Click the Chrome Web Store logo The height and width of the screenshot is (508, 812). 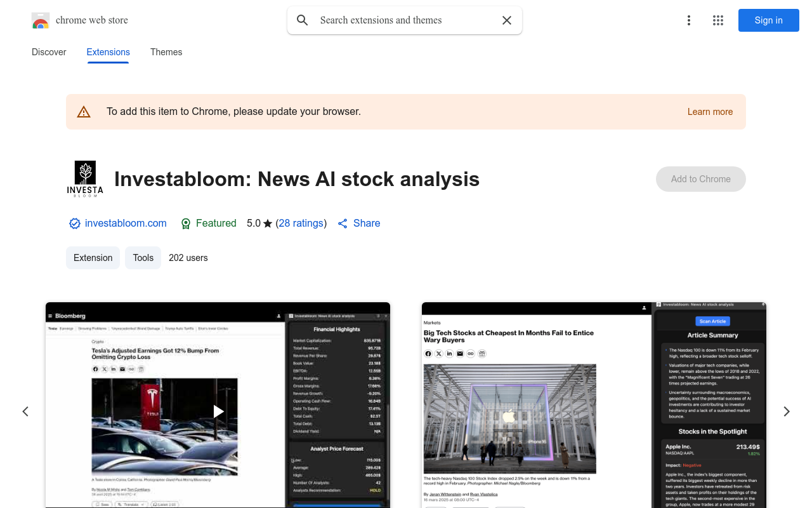[x=41, y=20]
